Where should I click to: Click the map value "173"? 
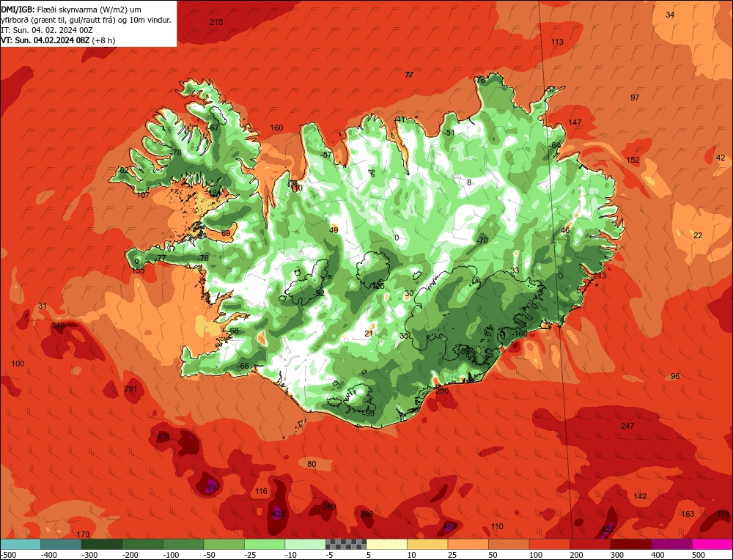(83, 534)
